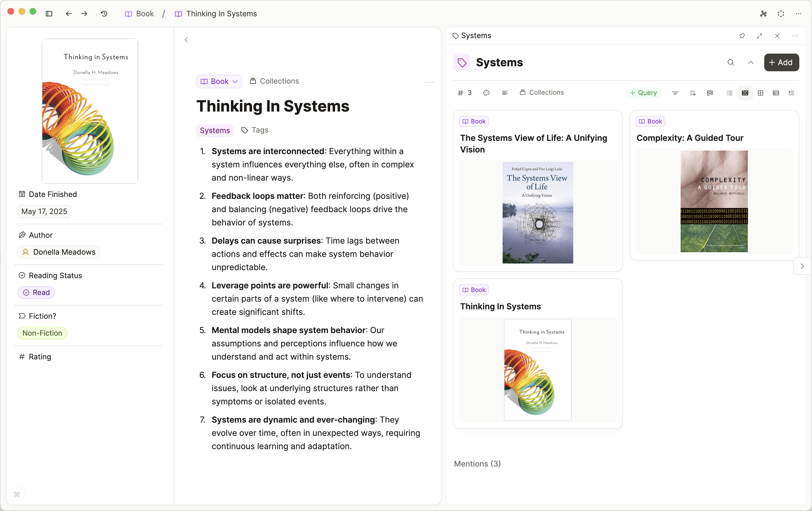The image size is (812, 511).
Task: Click the Add button
Action: (x=781, y=62)
